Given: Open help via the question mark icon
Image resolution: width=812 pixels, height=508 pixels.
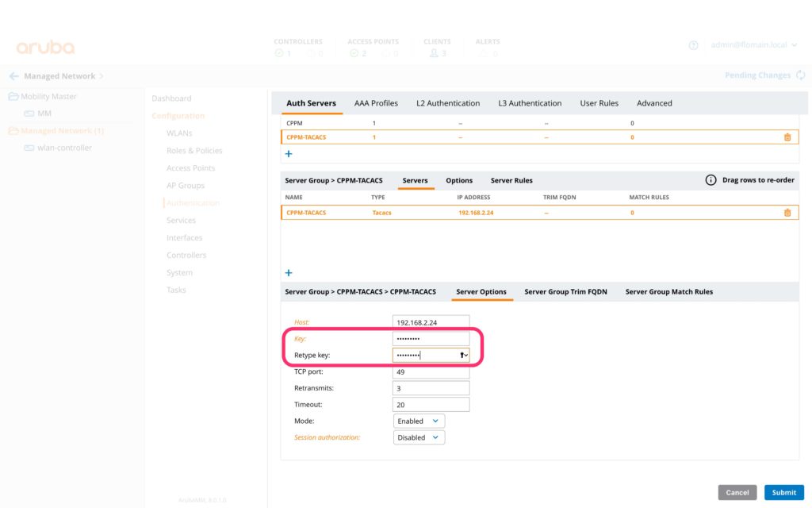Looking at the screenshot, I should [693, 45].
